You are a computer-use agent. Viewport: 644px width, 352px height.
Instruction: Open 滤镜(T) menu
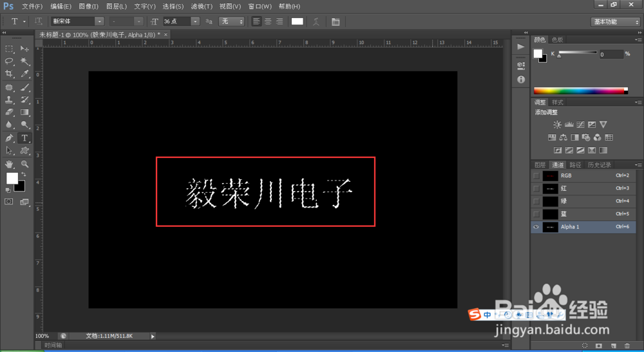coord(202,6)
